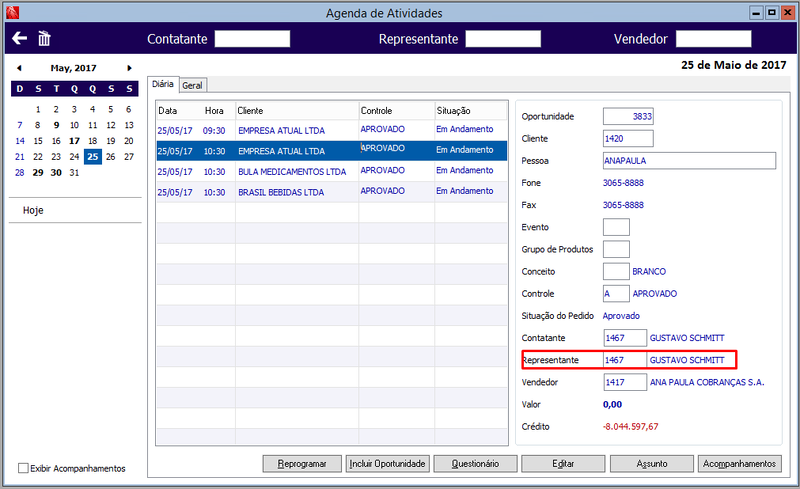Go to previous month in calendar

tap(19, 68)
